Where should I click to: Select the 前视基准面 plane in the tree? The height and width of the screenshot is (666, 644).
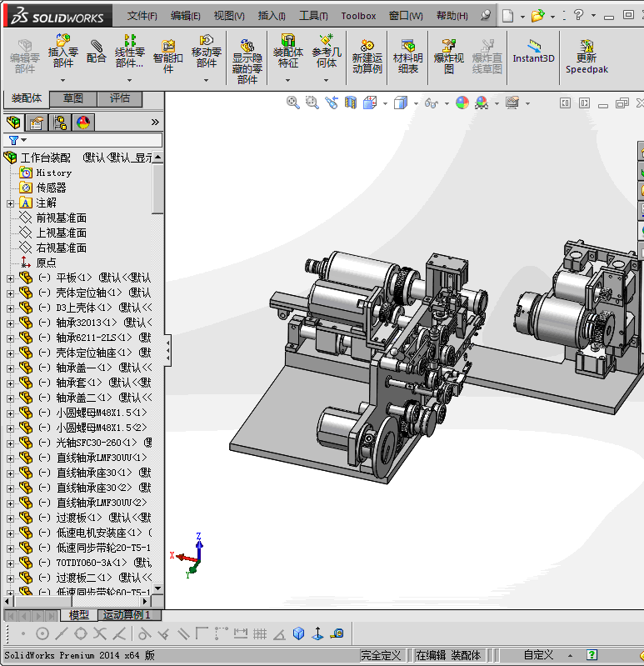(61, 218)
